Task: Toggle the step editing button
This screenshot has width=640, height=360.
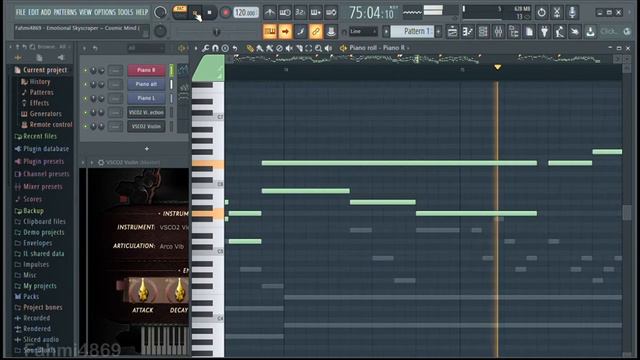Action: pos(300,31)
